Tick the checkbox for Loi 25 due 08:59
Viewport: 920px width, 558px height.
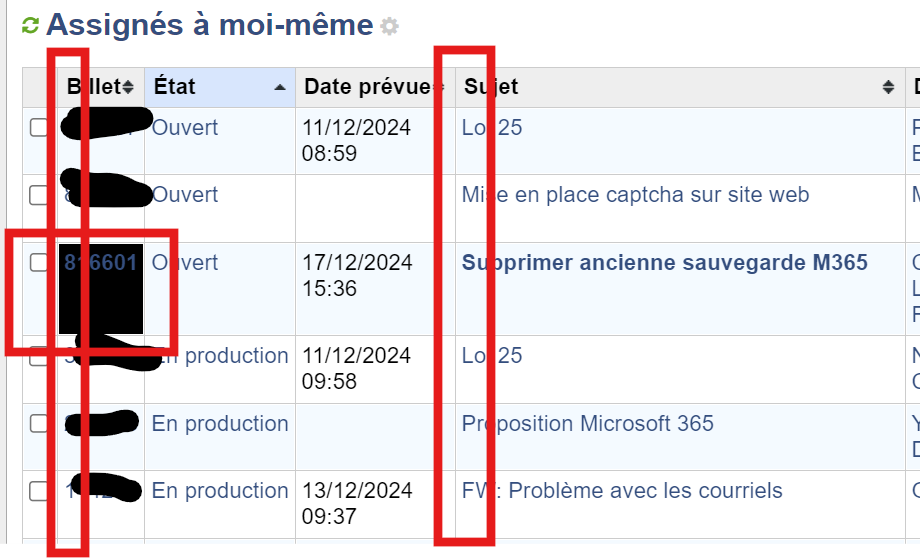38,128
